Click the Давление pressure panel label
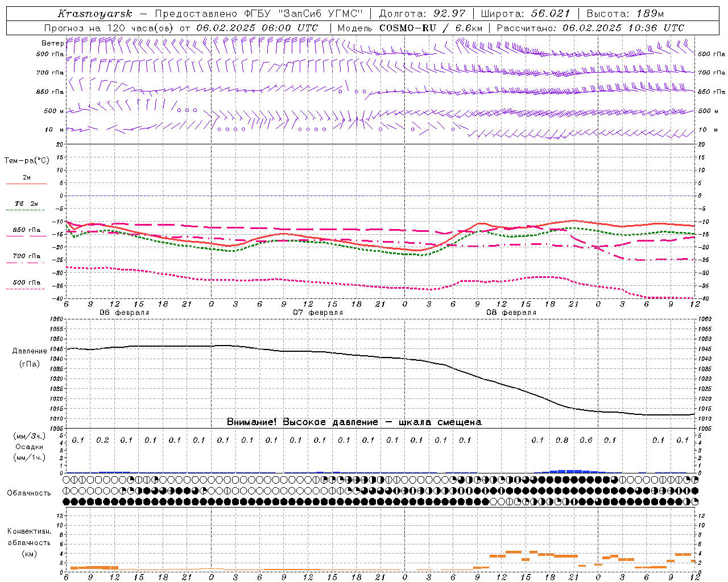The height and width of the screenshot is (582, 728). [x=30, y=351]
